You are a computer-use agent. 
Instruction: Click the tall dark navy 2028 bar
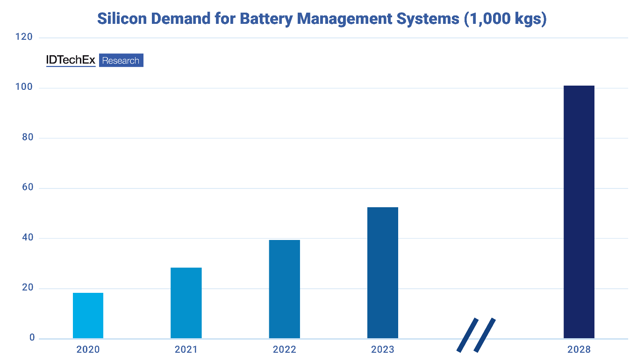click(x=579, y=211)
